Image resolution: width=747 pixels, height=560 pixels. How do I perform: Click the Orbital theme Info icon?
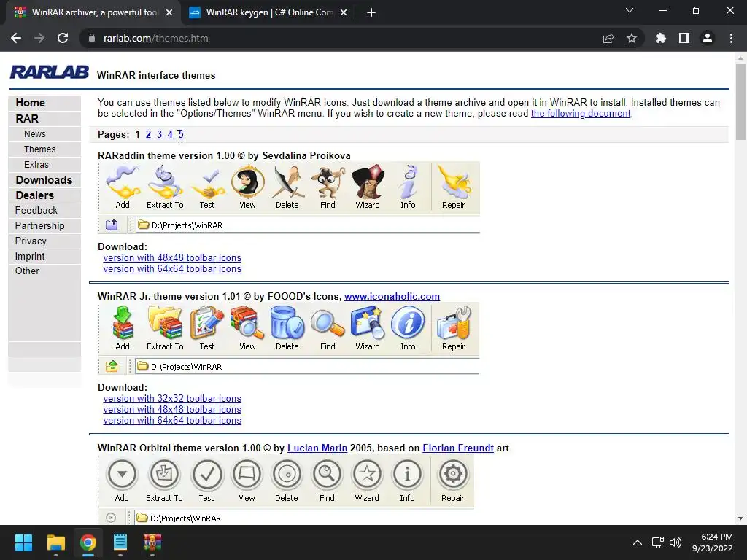407,474
